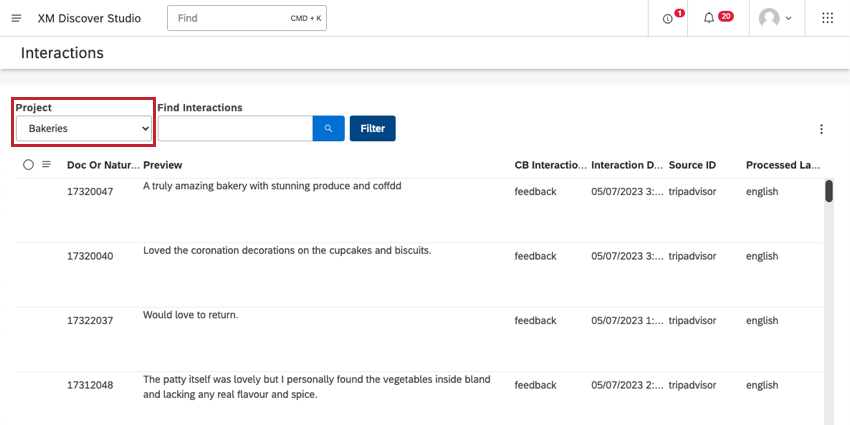Open the notifications bell

709,18
